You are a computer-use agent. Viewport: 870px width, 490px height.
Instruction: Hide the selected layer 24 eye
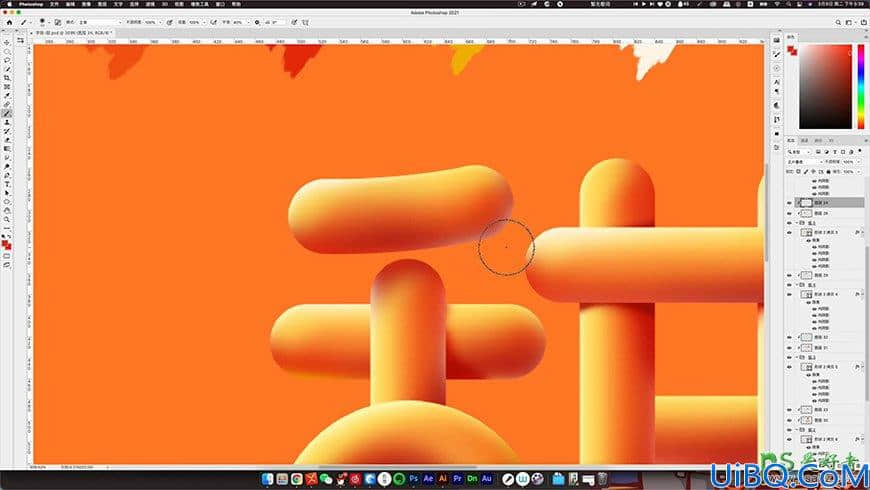[789, 203]
